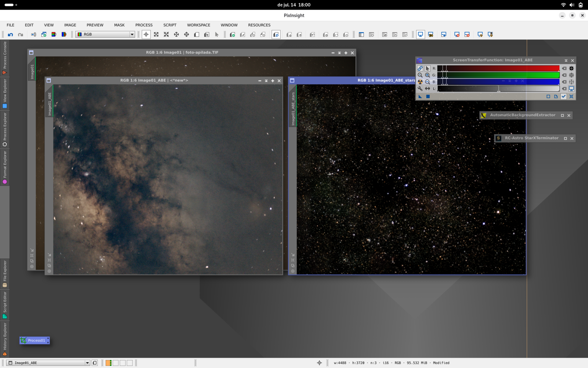Image resolution: width=588 pixels, height=368 pixels.
Task: Click the Browse Documentation icon in ScreenTransferFunction
Action: tap(556, 97)
